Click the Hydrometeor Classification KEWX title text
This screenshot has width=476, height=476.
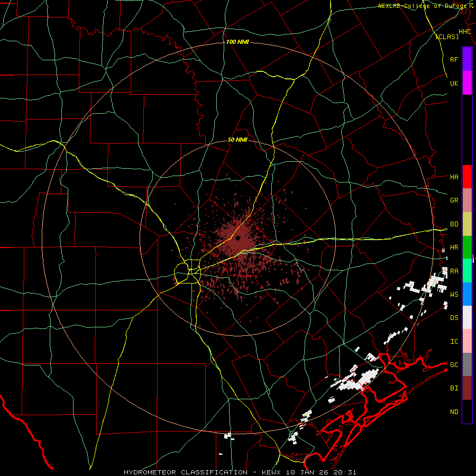click(240, 472)
